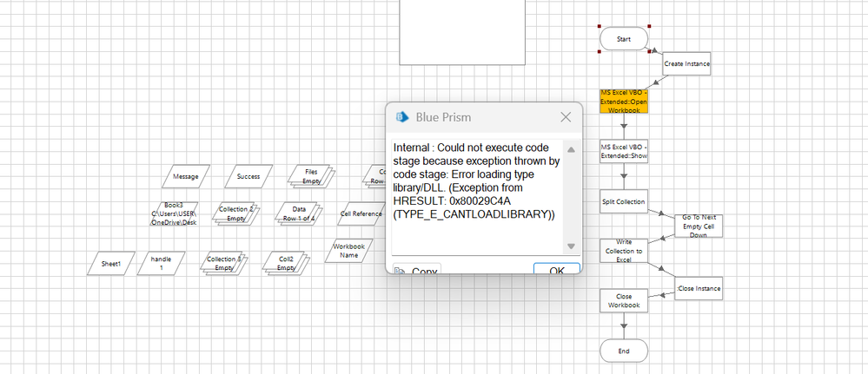Select the Coll2 Empty collection
The image size is (868, 374).
pos(286,263)
